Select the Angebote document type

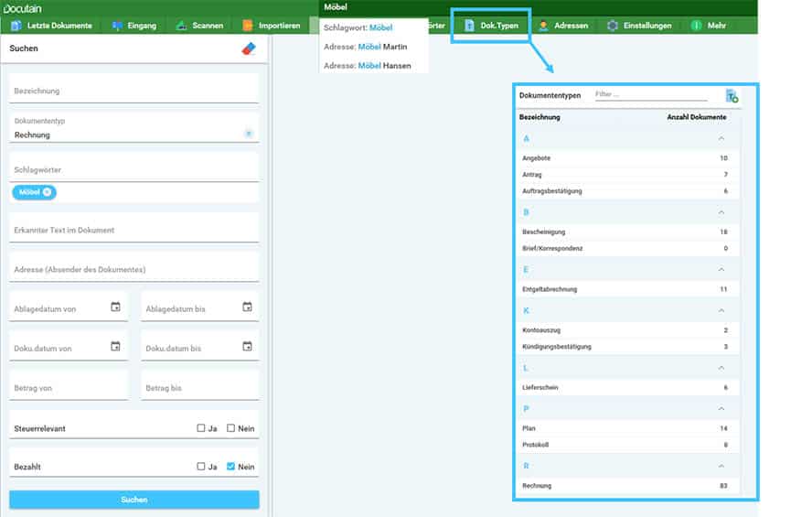[x=628, y=158]
